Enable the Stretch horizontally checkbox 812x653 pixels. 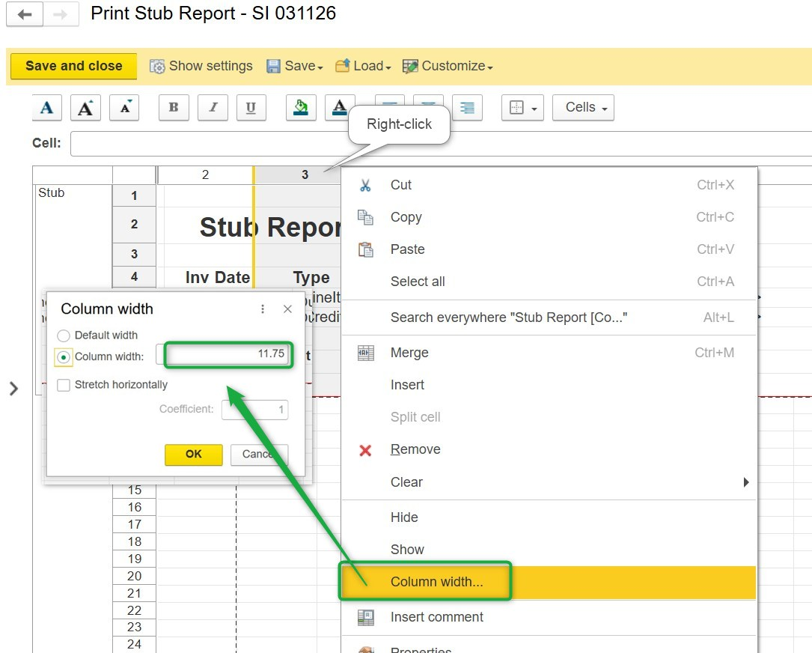pos(64,385)
